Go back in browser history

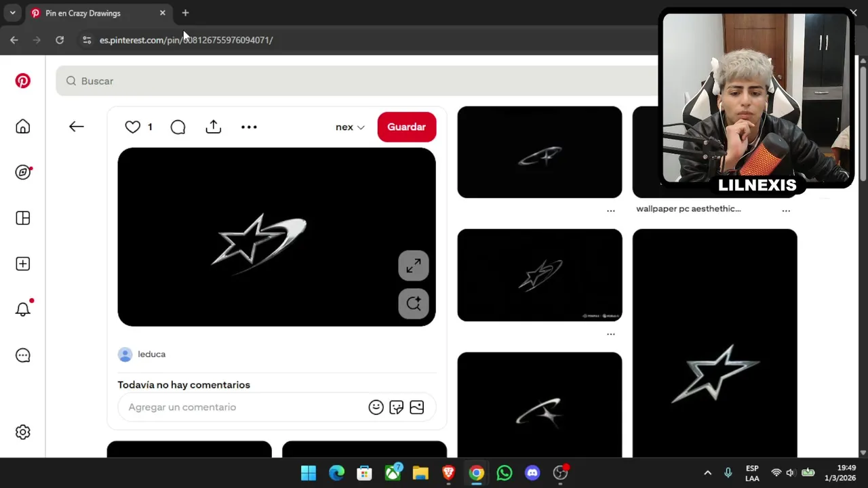pos(14,40)
